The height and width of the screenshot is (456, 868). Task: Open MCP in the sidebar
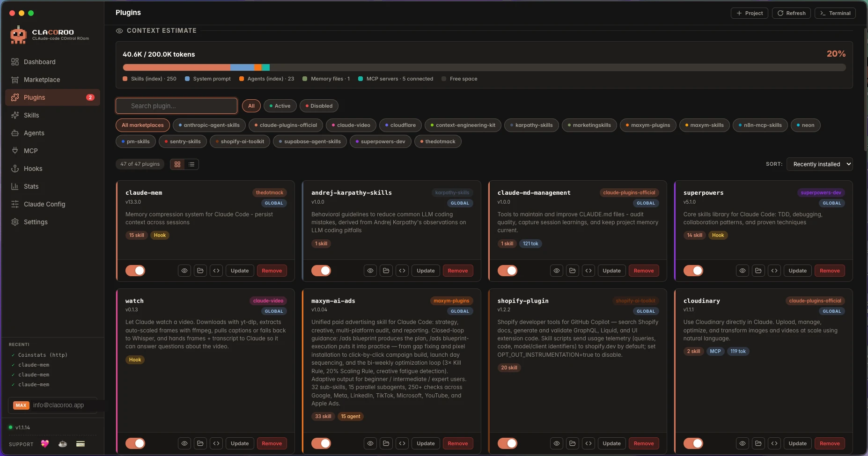coord(52,151)
